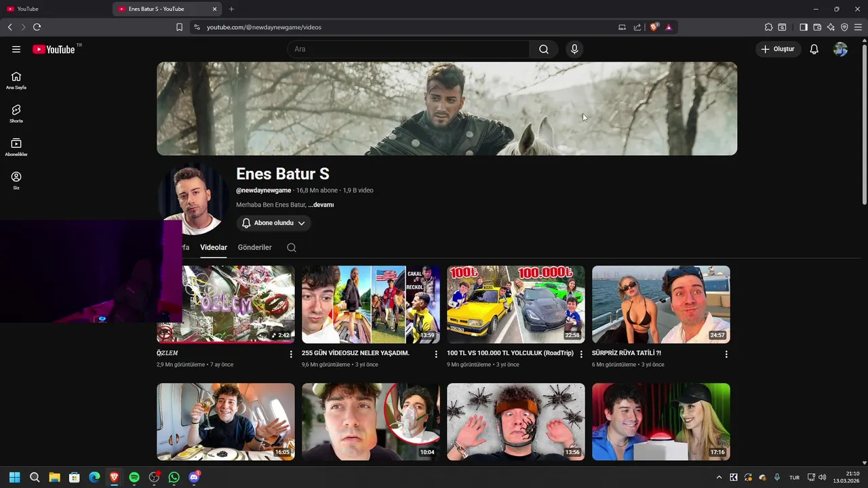This screenshot has width=868, height=488.
Task: Open the Brave Wallet icon
Action: pos(817,27)
